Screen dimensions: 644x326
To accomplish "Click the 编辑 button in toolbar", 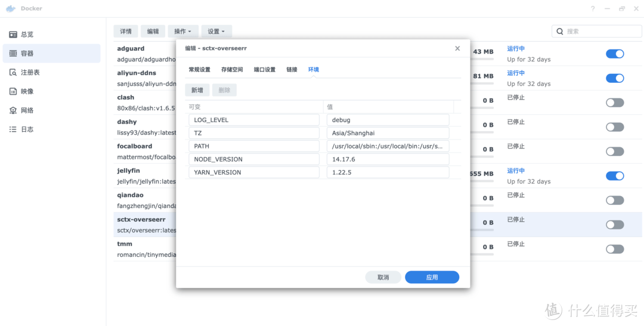I will click(x=153, y=31).
